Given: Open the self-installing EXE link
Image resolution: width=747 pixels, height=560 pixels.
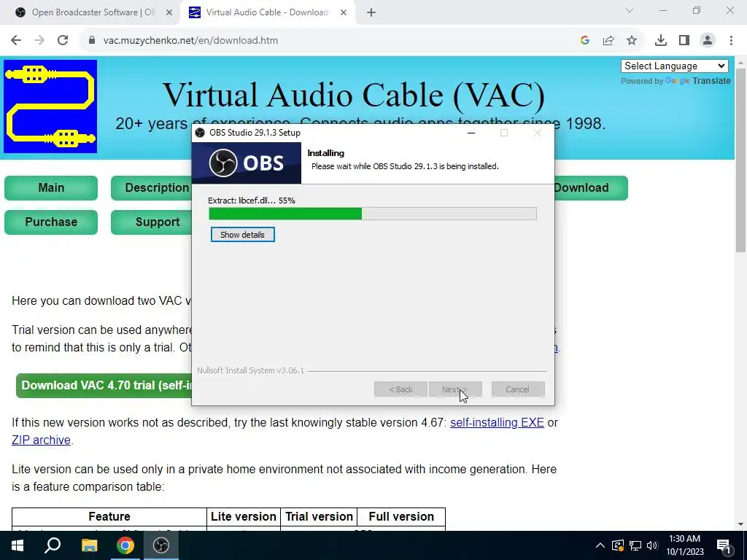Looking at the screenshot, I should pyautogui.click(x=497, y=422).
